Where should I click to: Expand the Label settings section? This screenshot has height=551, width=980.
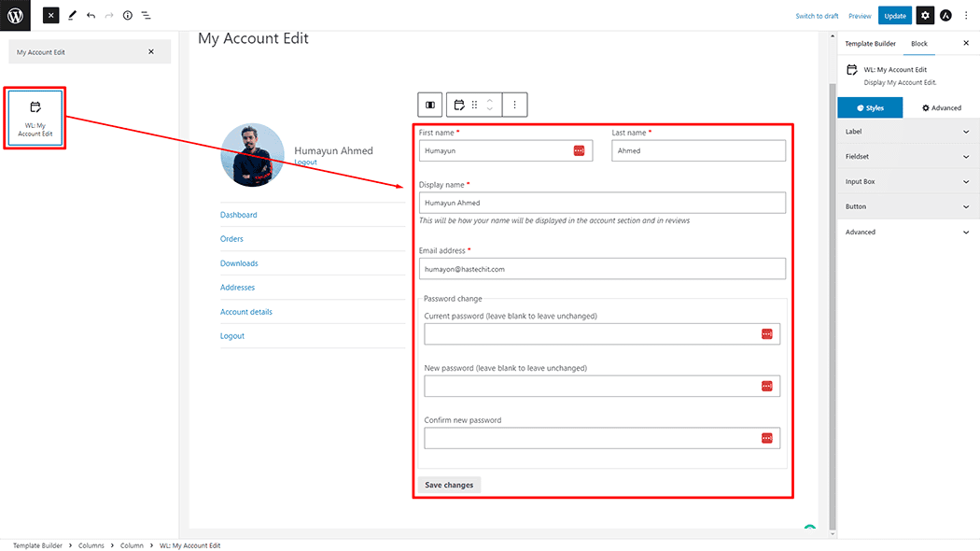coord(907,131)
